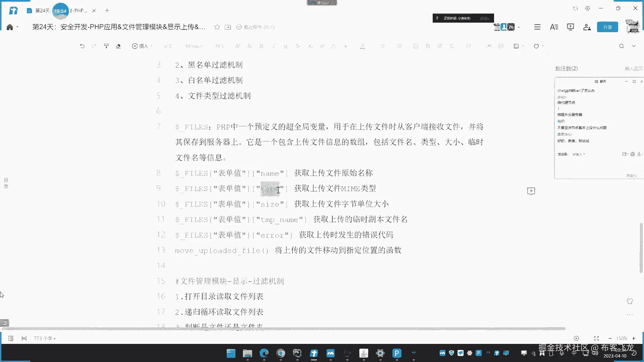Toggle the outline panel icon at bottom left
The width and height of the screenshot is (644, 362).
11,339
